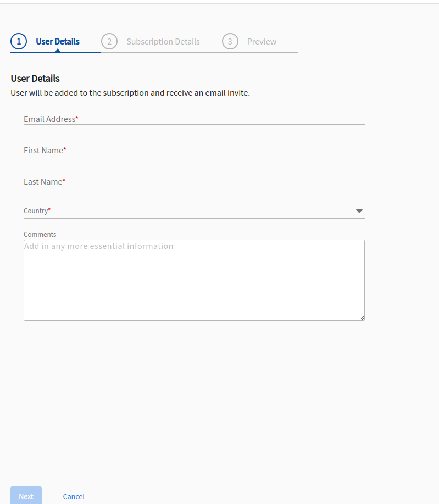Image resolution: width=439 pixels, height=504 pixels.
Task: Click the step 1 circle icon
Action: click(x=19, y=42)
